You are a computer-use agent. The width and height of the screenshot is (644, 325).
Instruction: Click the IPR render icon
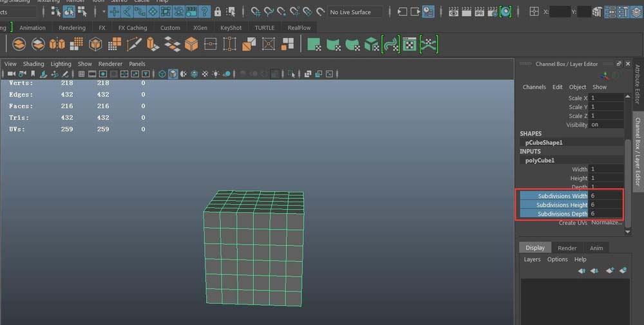coord(479,12)
